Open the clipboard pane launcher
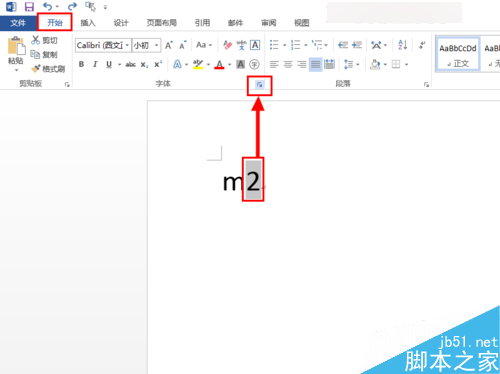The height and width of the screenshot is (374, 500). tap(67, 85)
